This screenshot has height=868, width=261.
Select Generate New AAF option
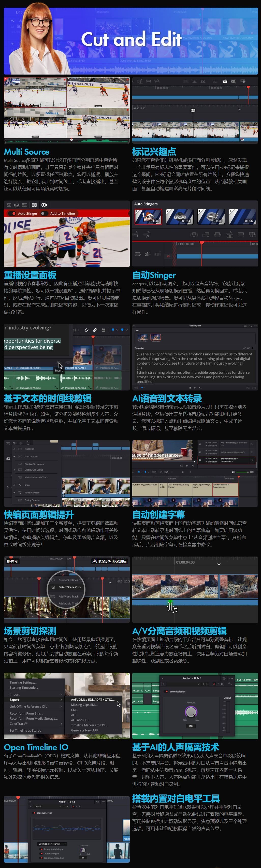click(x=85, y=730)
